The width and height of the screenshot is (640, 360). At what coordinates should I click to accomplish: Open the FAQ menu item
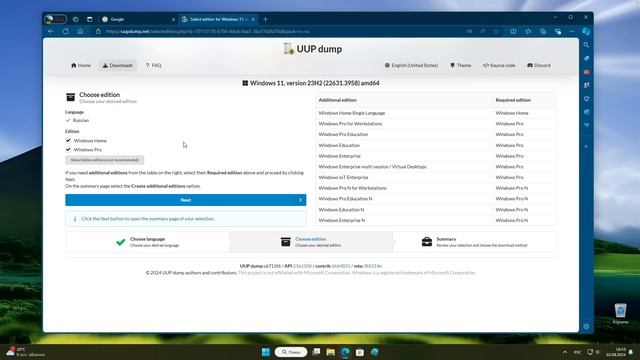pos(153,65)
